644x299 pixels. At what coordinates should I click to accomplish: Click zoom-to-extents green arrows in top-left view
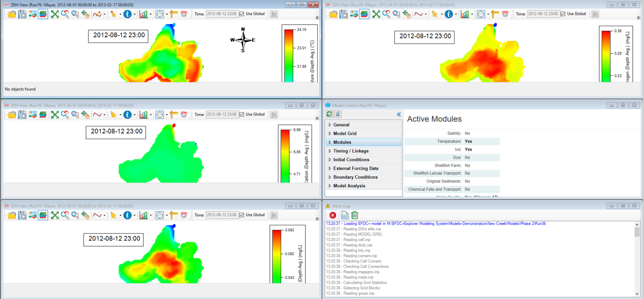pos(55,14)
